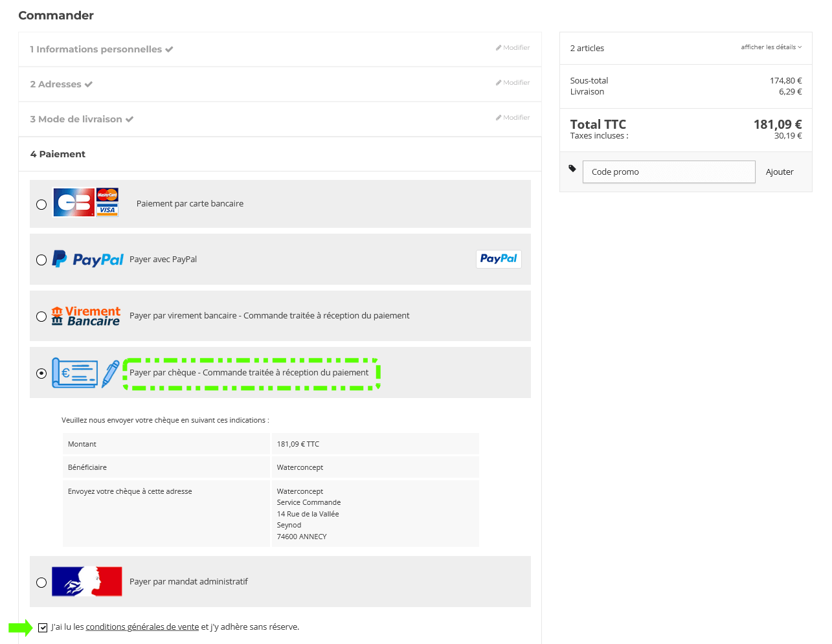Click the checkmark next to Informations personnelles
Viewport: 832px width, 644px height.
[169, 50]
